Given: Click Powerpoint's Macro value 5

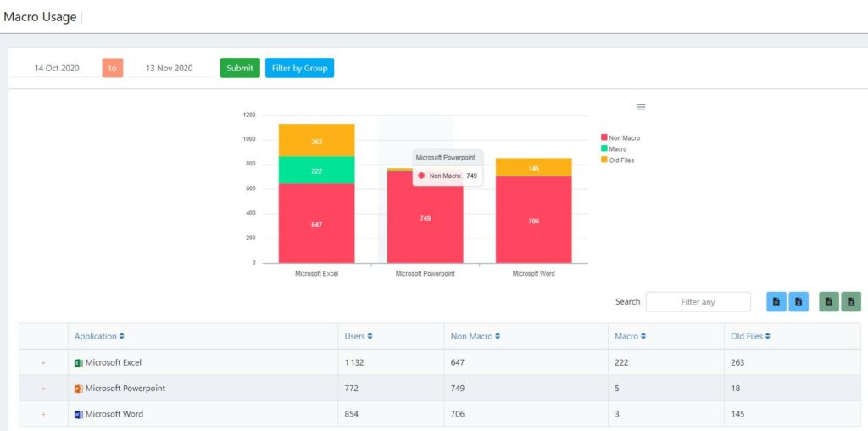Looking at the screenshot, I should [x=617, y=389].
